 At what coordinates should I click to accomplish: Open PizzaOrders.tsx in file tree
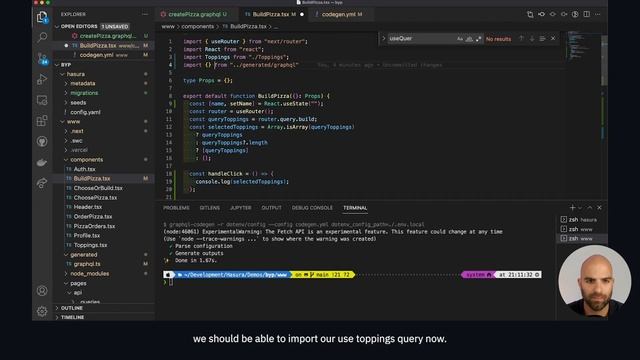coord(94,226)
